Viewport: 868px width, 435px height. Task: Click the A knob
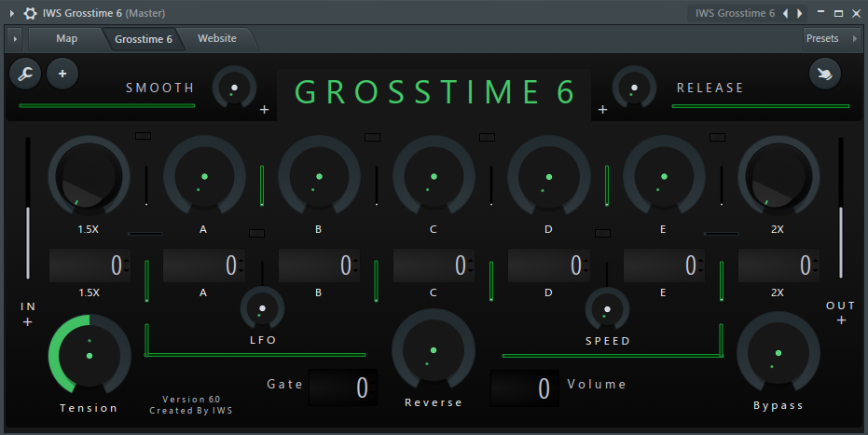(204, 177)
